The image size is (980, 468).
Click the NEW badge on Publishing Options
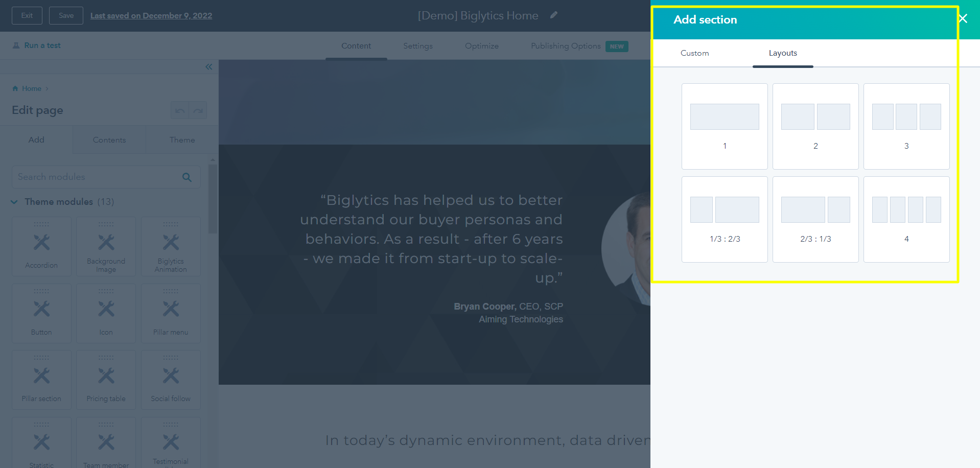point(617,46)
